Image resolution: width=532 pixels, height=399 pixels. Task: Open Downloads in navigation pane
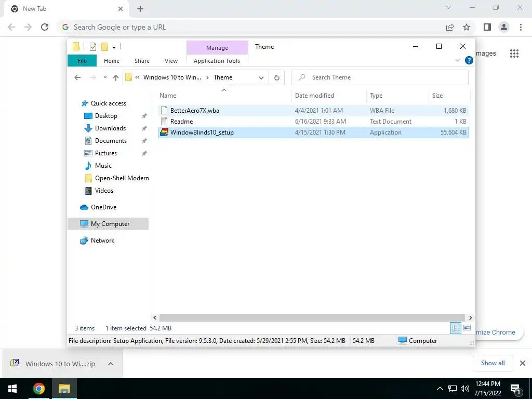pos(110,128)
